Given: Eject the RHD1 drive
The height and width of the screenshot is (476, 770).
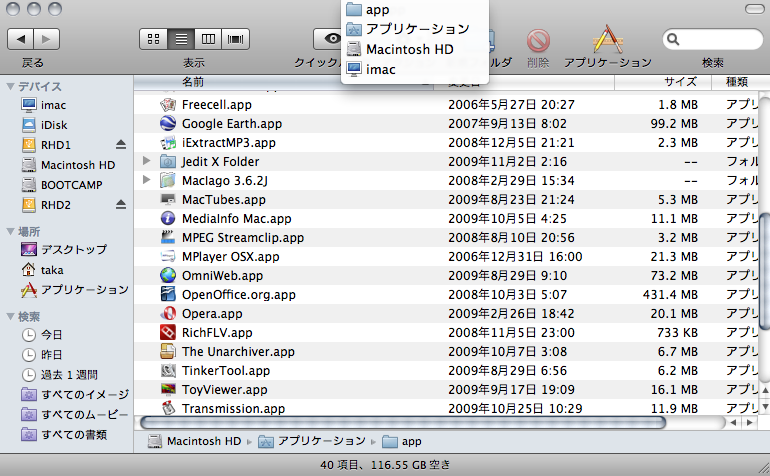Looking at the screenshot, I should 121,144.
